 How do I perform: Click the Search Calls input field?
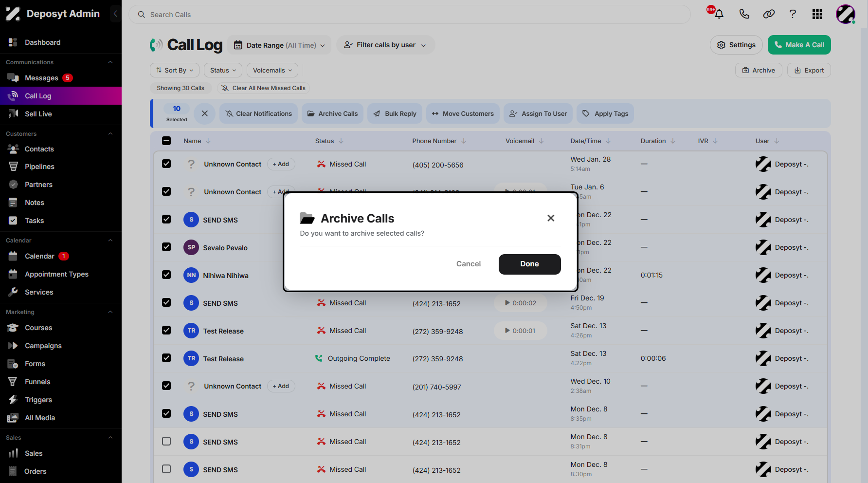(410, 15)
